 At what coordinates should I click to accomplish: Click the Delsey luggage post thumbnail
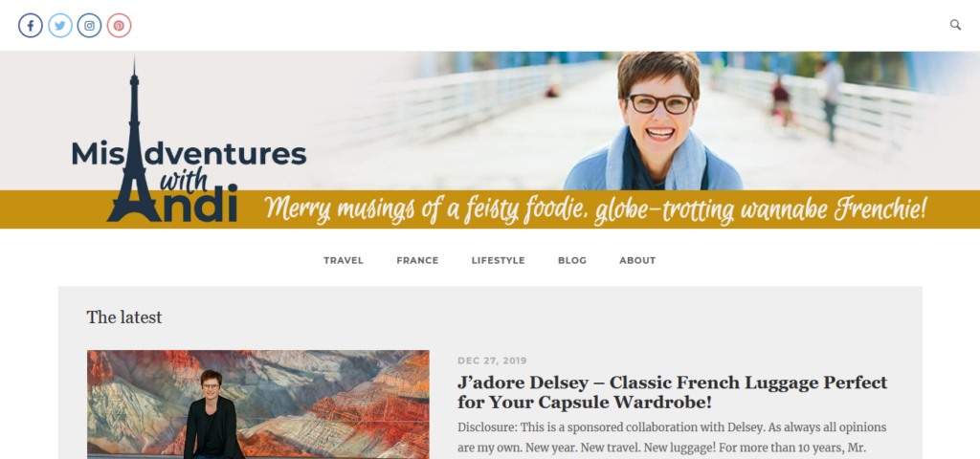point(258,404)
